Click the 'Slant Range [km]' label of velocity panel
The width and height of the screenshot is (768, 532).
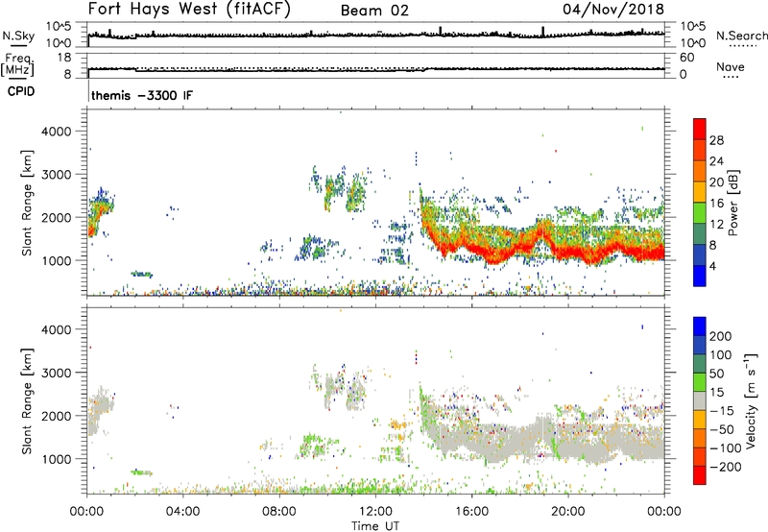click(x=27, y=401)
